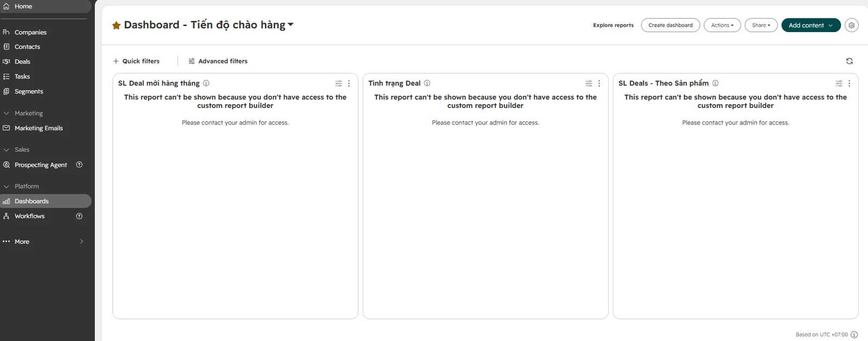The image size is (868, 341).
Task: Click the Dashboards chart icon
Action: 7,201
